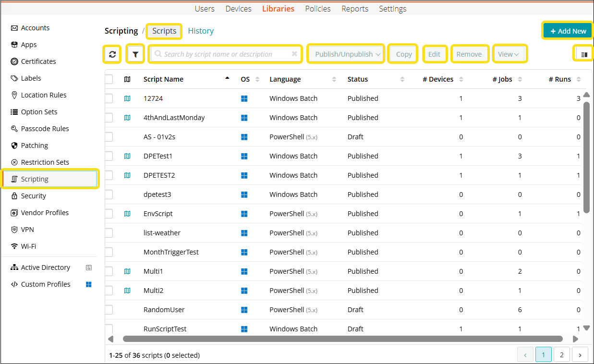The width and height of the screenshot is (594, 364).
Task: Click the Add New button
Action: tap(568, 31)
